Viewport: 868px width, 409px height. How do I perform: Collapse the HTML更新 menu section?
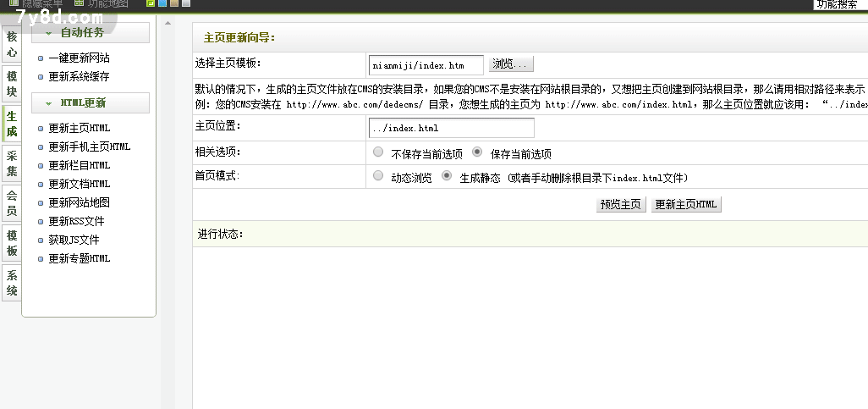(x=91, y=103)
